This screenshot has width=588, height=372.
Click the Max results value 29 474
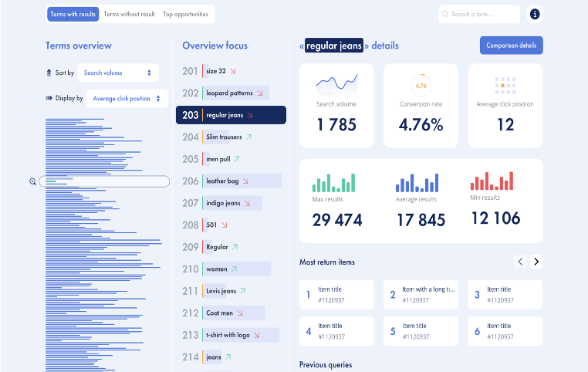click(337, 220)
